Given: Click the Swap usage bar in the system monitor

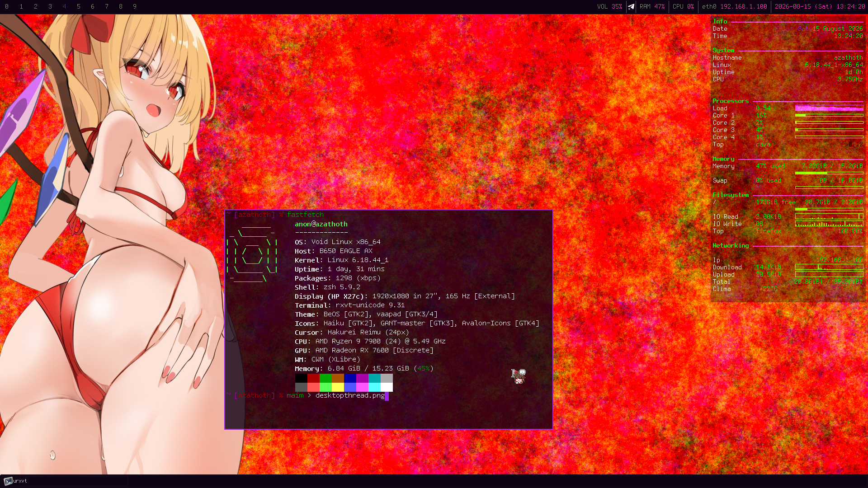Looking at the screenshot, I should [x=829, y=188].
